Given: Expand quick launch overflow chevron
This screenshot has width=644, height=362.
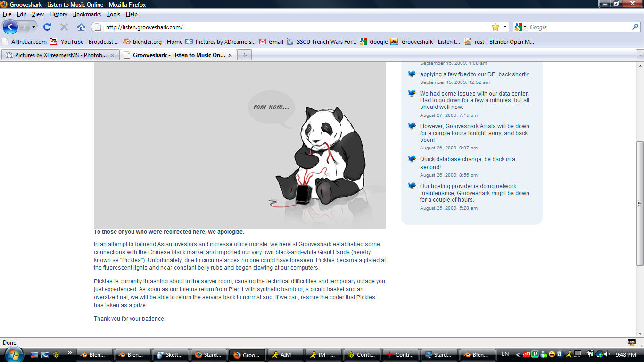Looking at the screenshot, I should tap(70, 353).
